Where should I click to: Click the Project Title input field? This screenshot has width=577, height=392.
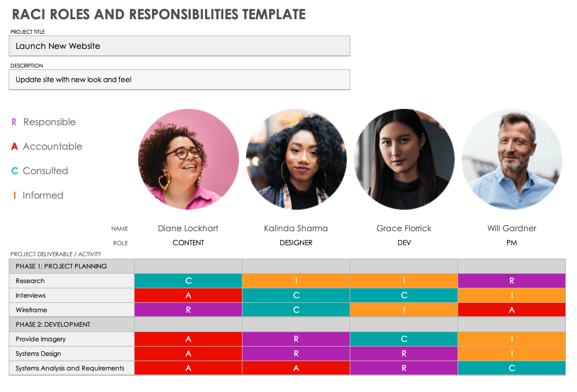(x=179, y=46)
